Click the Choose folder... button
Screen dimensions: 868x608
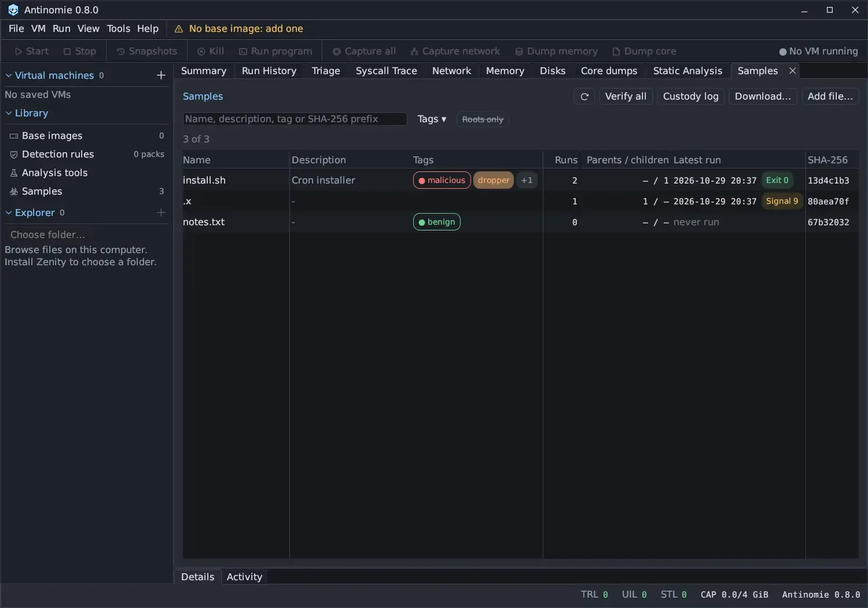[x=47, y=235]
